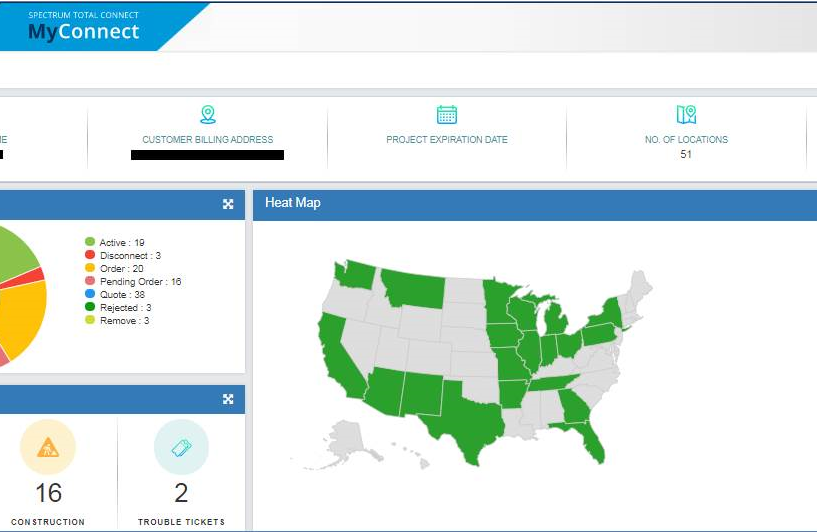Click the Project Expiration Date calendar icon

point(447,115)
